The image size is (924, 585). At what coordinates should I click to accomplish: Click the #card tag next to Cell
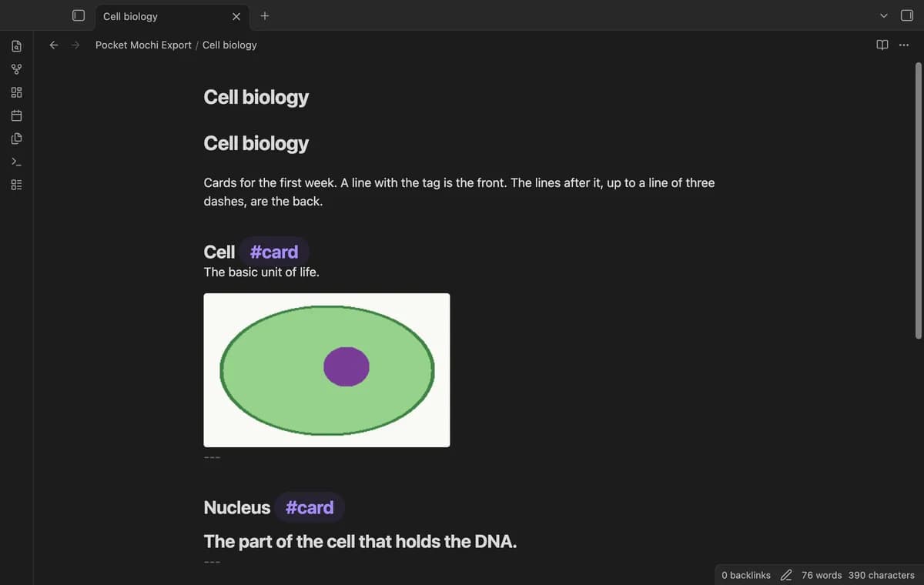(x=274, y=252)
